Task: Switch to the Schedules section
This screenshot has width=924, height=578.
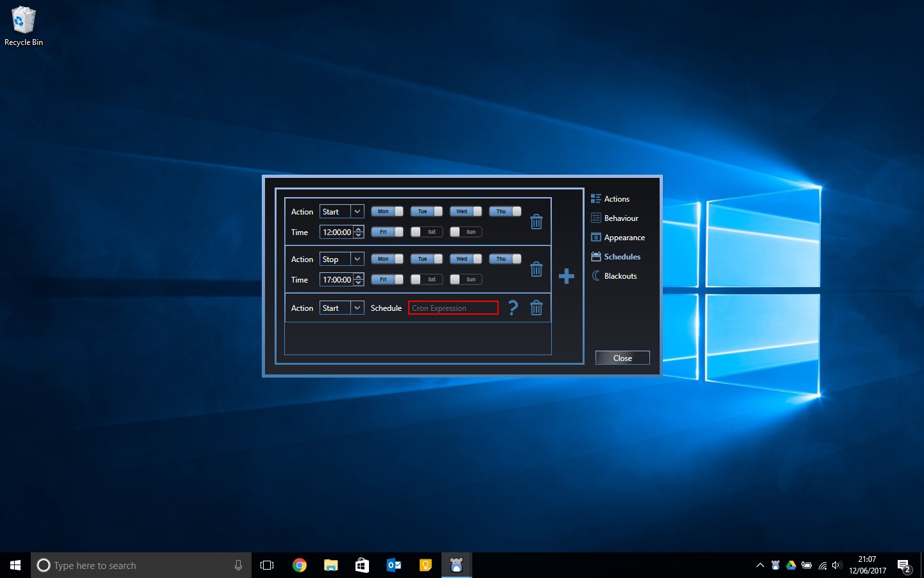Action: coord(620,256)
